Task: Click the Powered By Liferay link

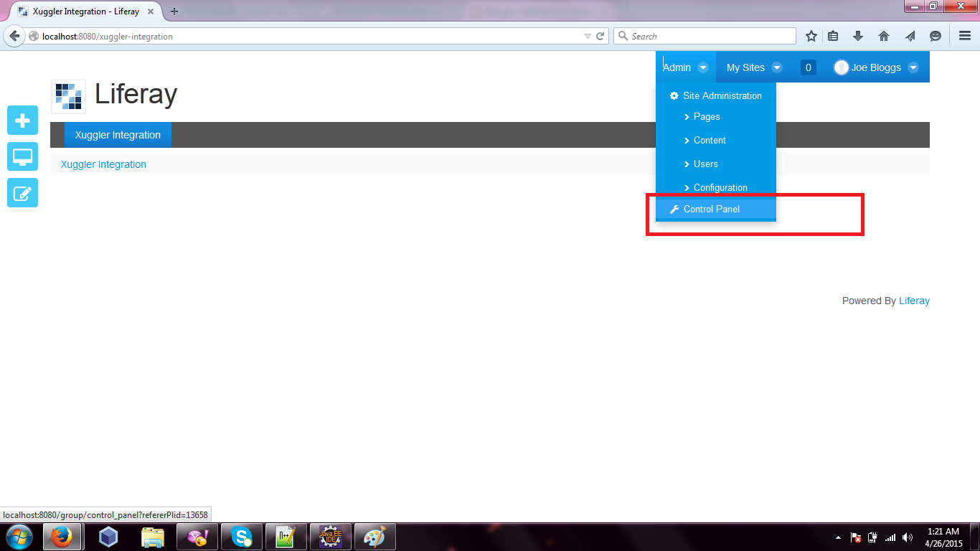Action: (914, 301)
